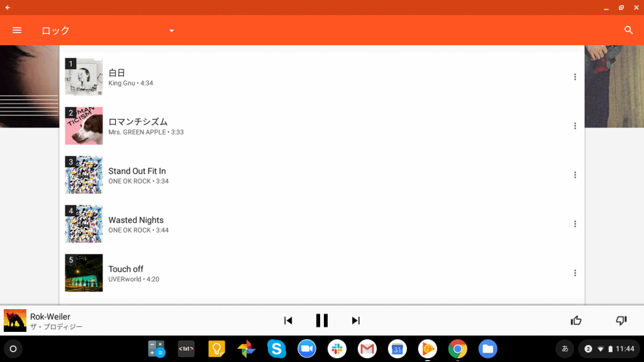Go back using the title bar arrow

pos(8,8)
